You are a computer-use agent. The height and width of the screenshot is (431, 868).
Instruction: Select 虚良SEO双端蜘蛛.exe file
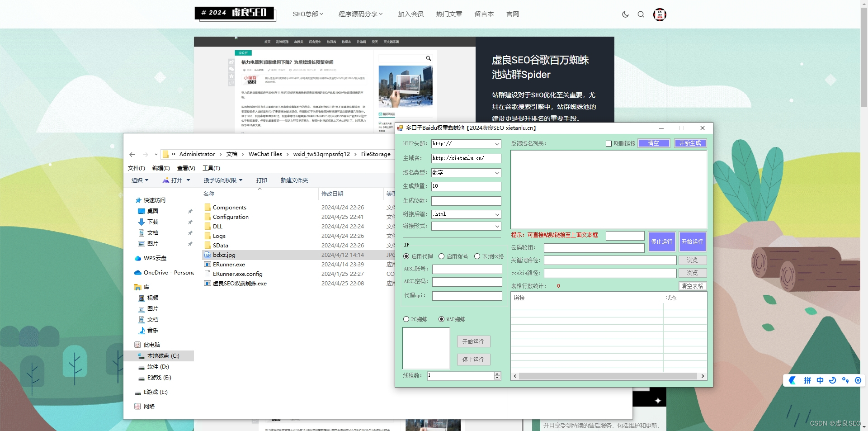coord(235,284)
